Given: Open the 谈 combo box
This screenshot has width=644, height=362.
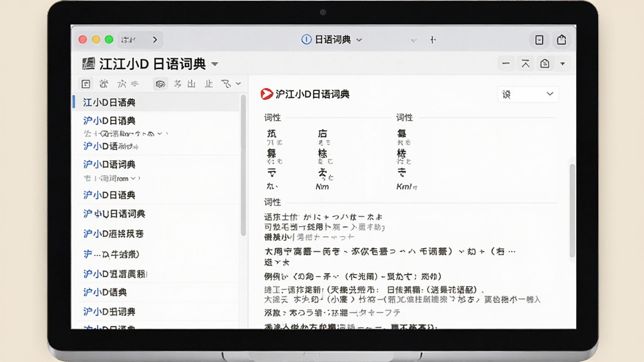Looking at the screenshot, I should coord(528,94).
